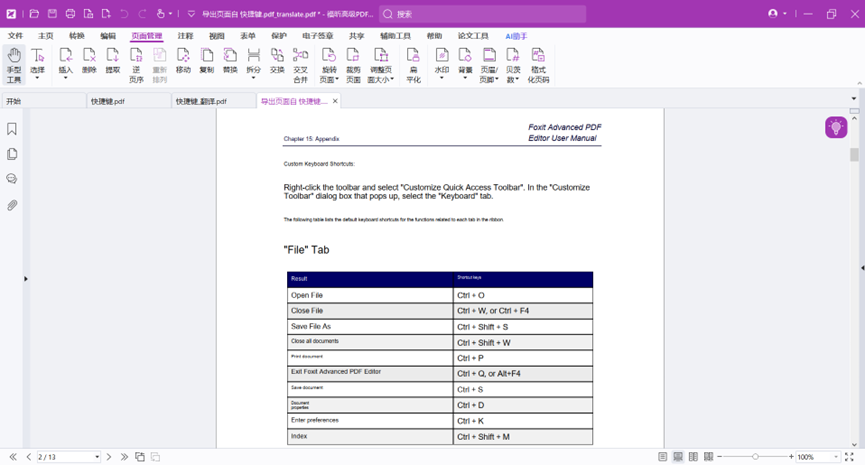Click the Open file folder icon in the title bar
The width and height of the screenshot is (865, 465).
34,14
